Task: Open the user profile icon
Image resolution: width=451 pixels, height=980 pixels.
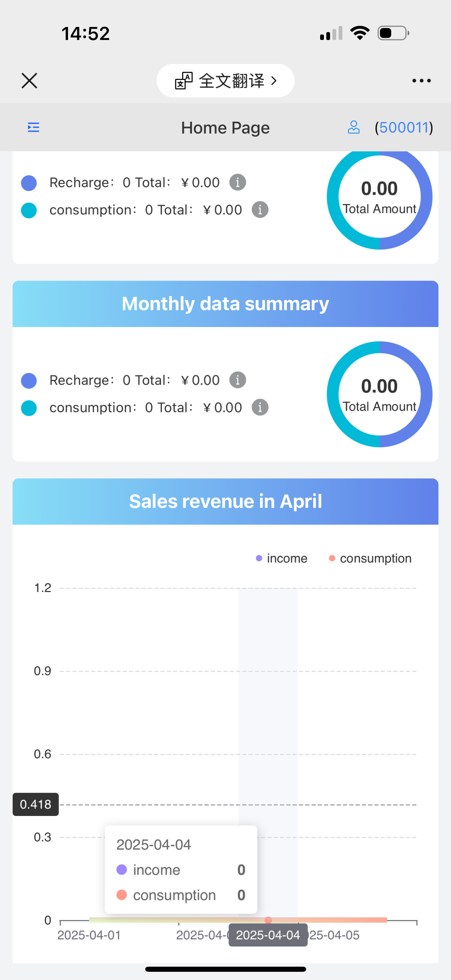Action: coord(353,127)
